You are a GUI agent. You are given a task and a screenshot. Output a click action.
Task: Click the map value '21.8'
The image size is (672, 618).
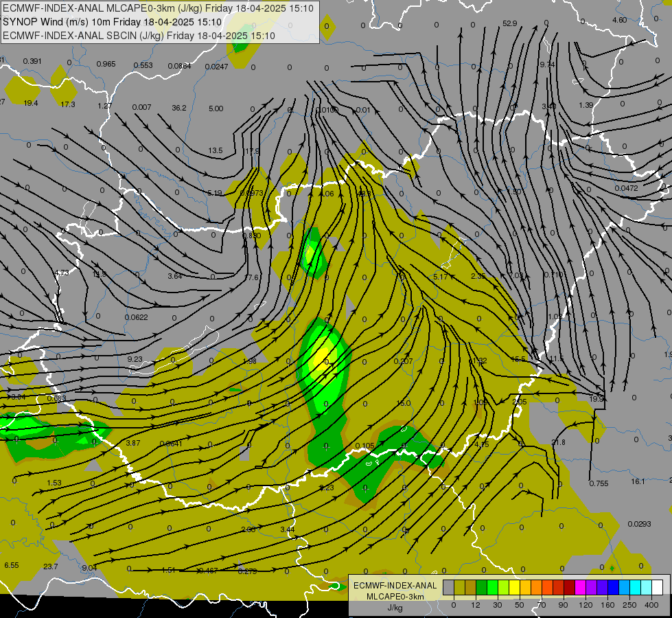pos(558,442)
